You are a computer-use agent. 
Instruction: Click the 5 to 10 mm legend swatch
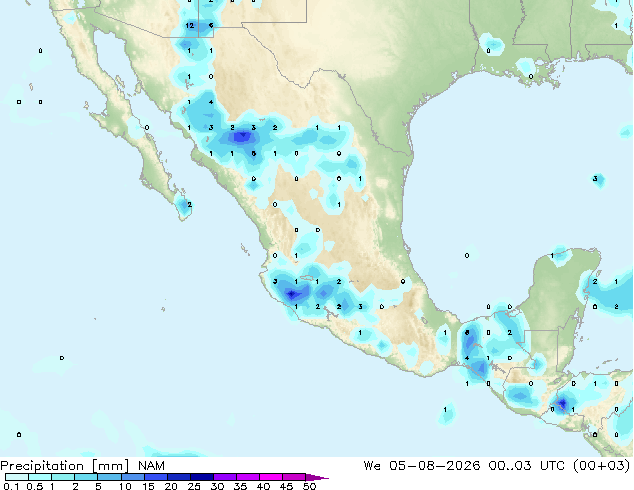coord(109,477)
